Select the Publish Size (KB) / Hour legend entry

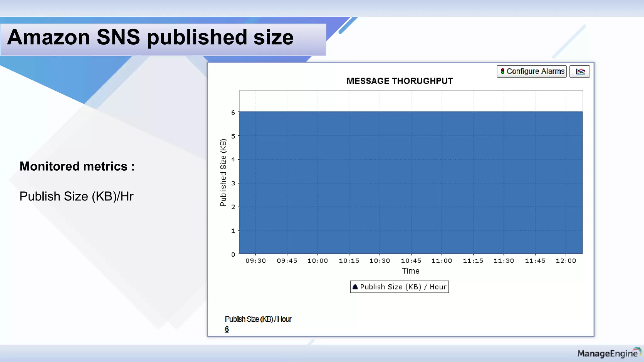399,287
